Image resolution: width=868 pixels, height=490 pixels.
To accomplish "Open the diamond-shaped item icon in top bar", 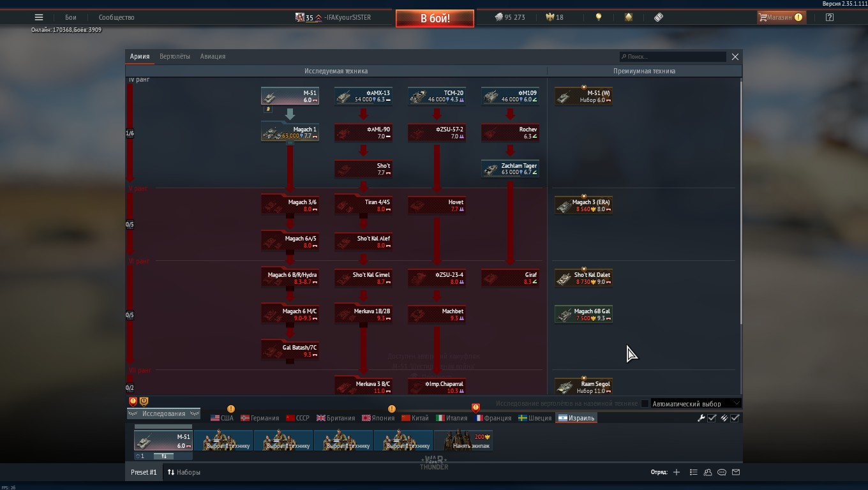I will (629, 17).
